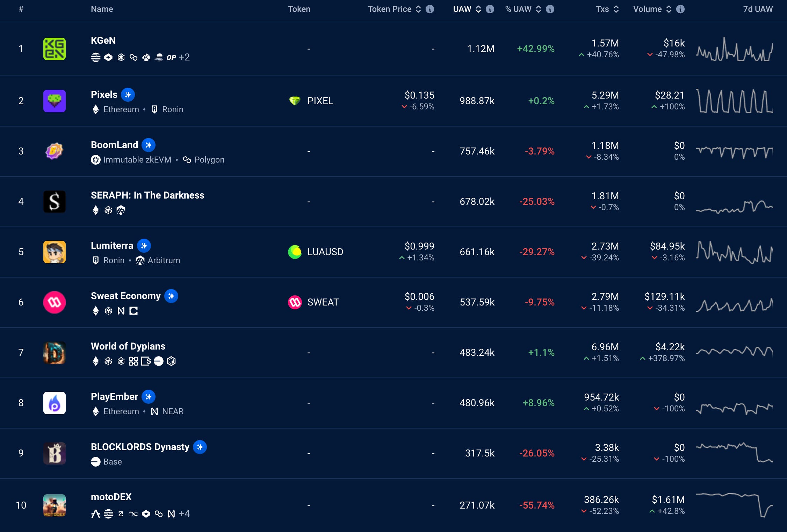Open SERAPH: In The Darkness page
Viewport: 787px width, 532px height.
pos(147,195)
